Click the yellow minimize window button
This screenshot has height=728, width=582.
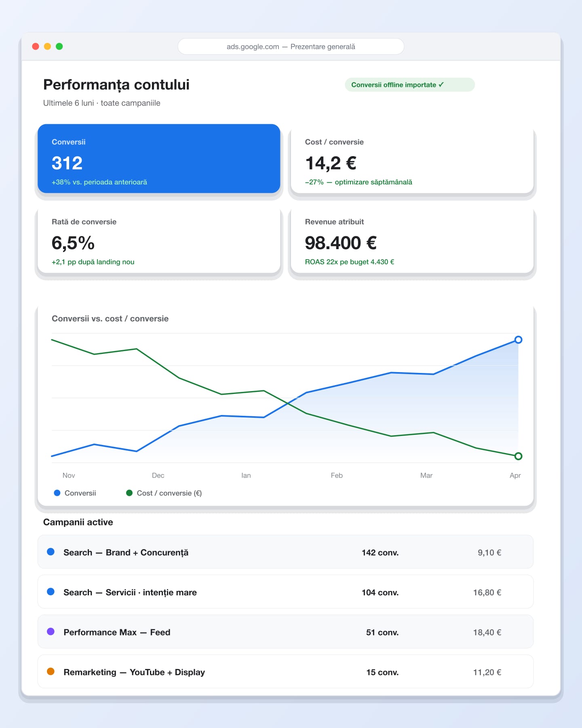(x=47, y=47)
